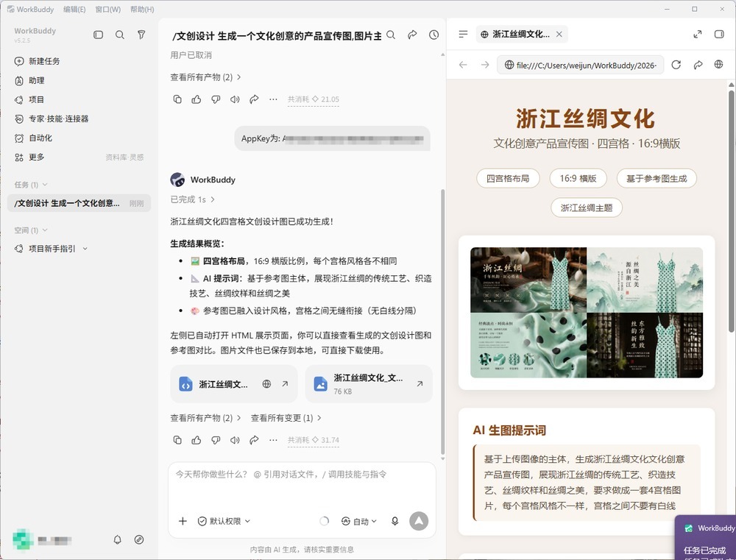This screenshot has height=560, width=736.
Task: Click the four-panel silk design image
Action: (x=587, y=313)
